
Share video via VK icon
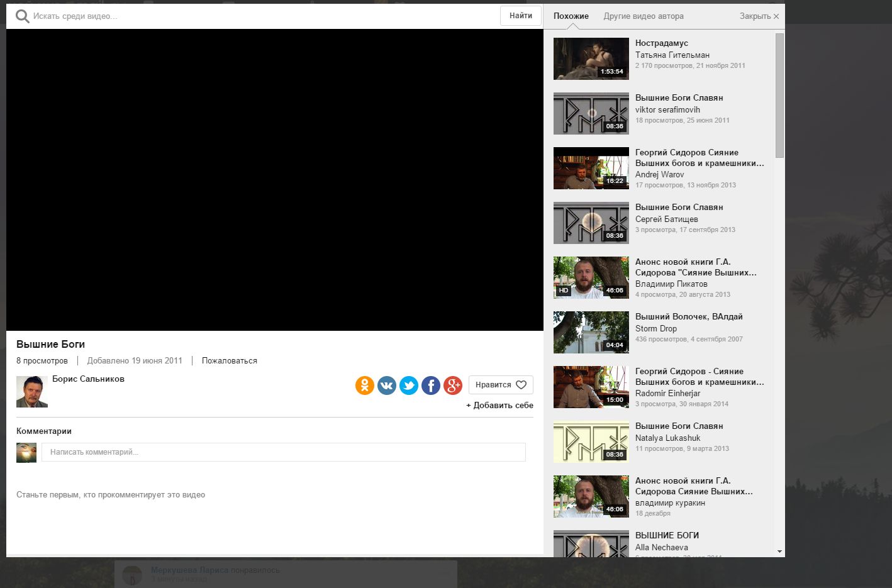coord(387,385)
